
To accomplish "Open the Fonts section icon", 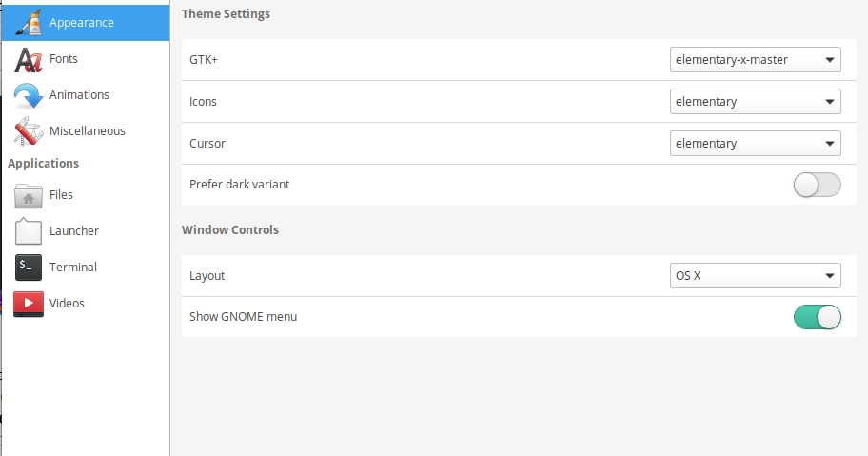I will pos(29,59).
